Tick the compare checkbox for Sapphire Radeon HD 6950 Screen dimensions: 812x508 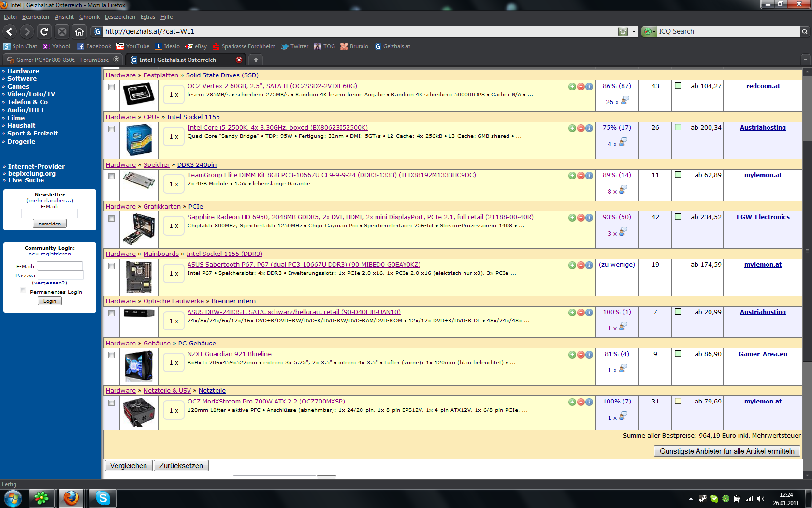click(x=112, y=219)
